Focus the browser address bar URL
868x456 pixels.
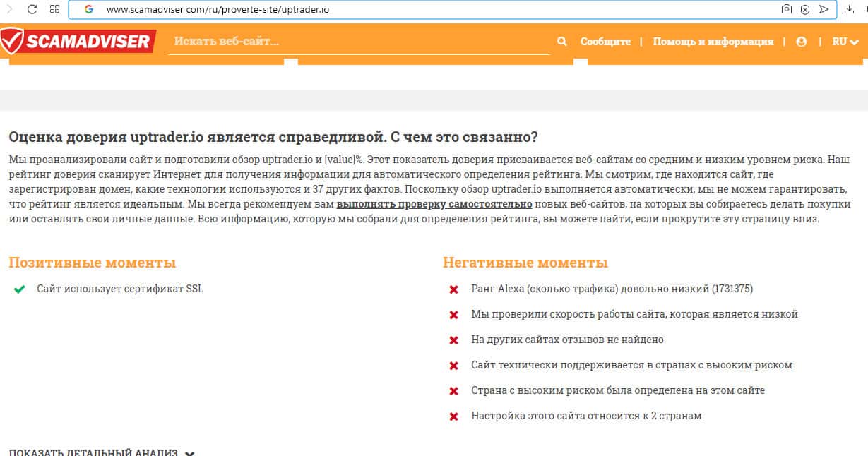(x=218, y=10)
